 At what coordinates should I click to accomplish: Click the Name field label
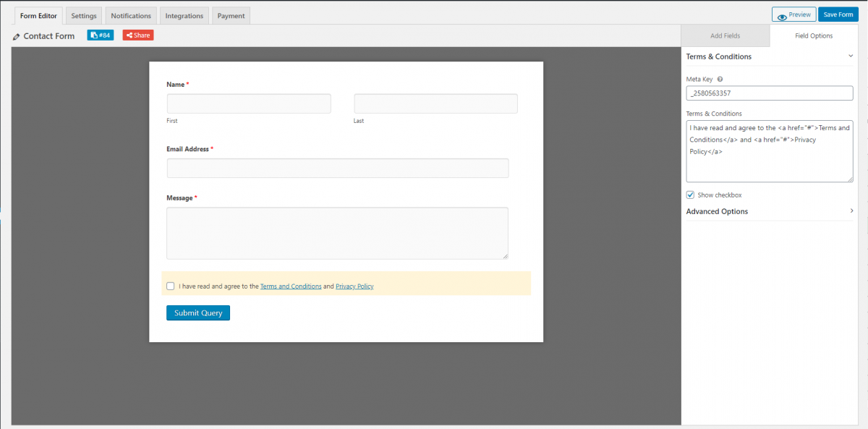click(176, 85)
